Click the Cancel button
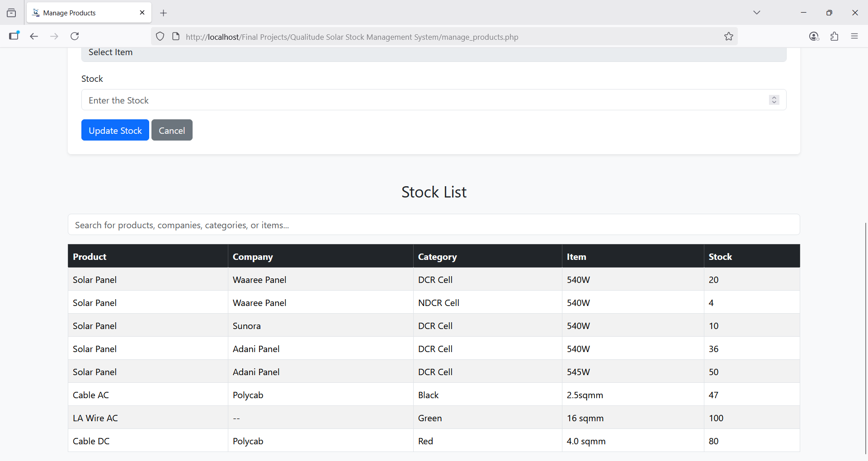This screenshot has height=461, width=868. 172,130
